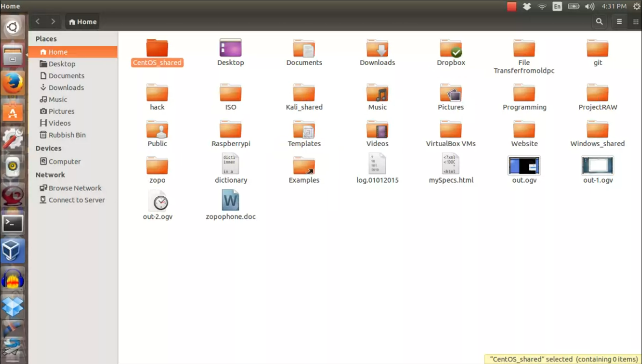Image resolution: width=642 pixels, height=364 pixels.
Task: Launch the Terminal from the dock
Action: click(x=13, y=223)
